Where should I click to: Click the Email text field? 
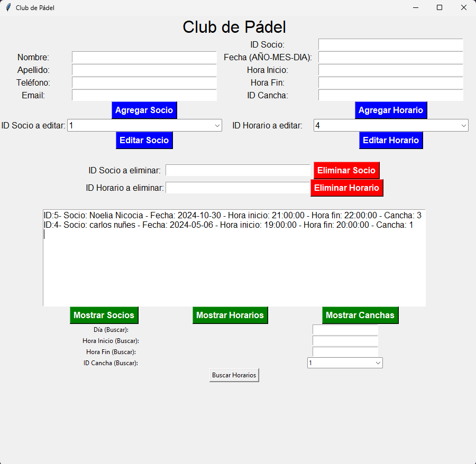(x=144, y=95)
